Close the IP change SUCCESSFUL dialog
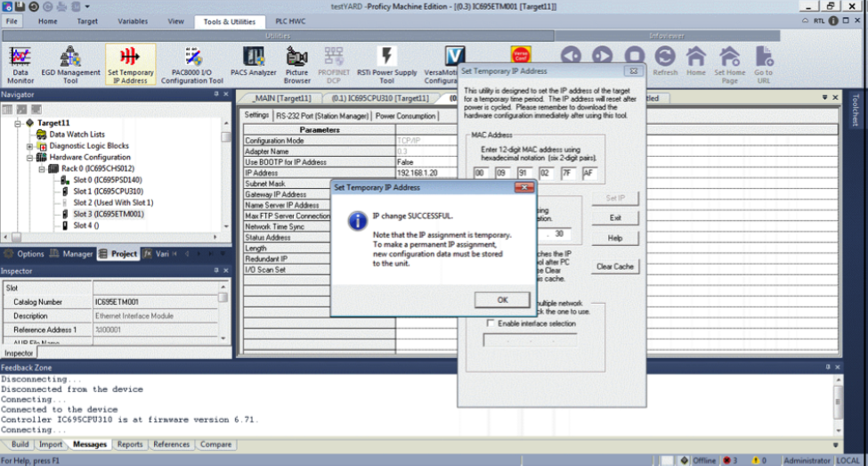This screenshot has height=466, width=868. point(523,187)
